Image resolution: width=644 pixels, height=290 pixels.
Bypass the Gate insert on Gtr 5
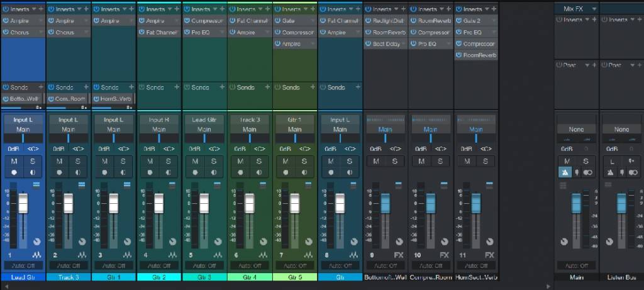click(x=277, y=21)
